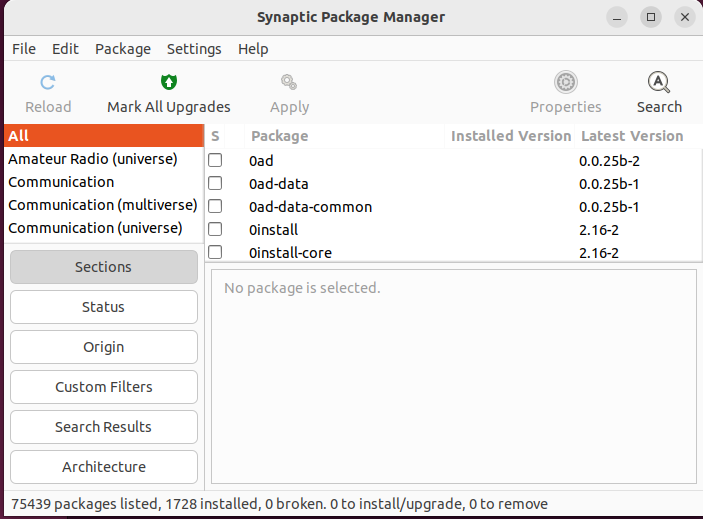Show packages by Origin
Screen dimensions: 703x519
point(104,347)
